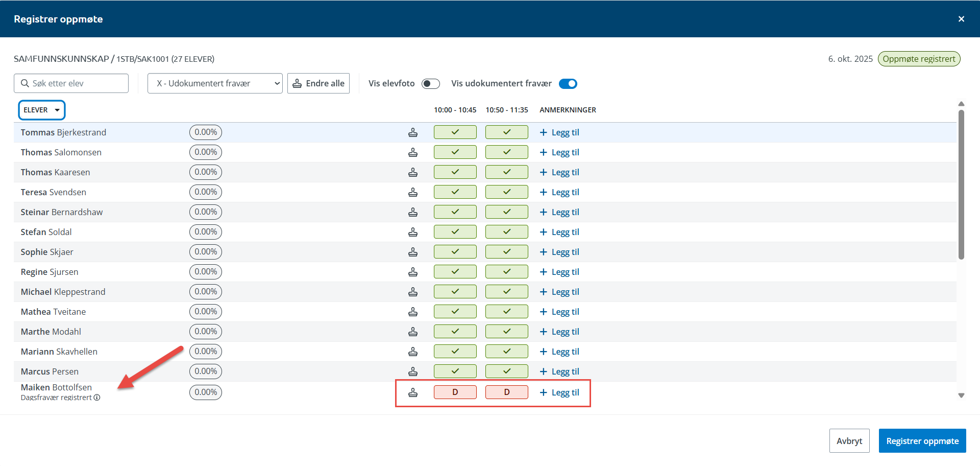
Task: Toggle Mathea Tveitane's 10:00 - 10:45 attendance
Action: click(455, 312)
